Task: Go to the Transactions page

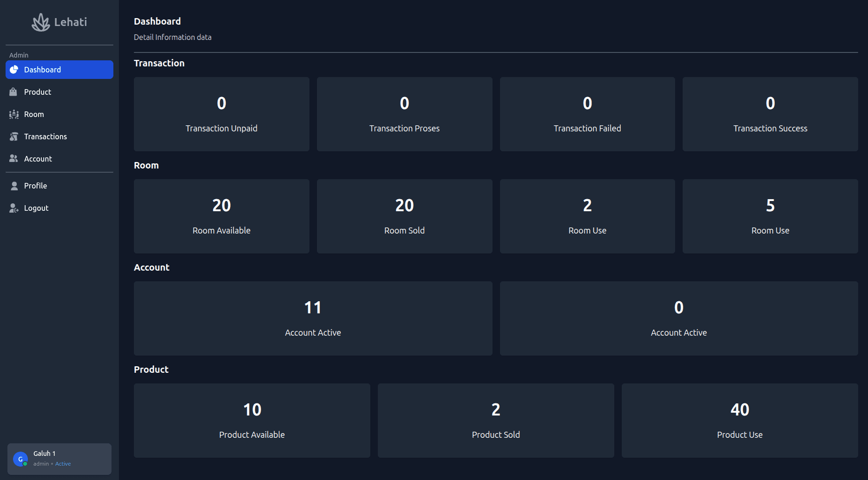Action: (x=46, y=136)
